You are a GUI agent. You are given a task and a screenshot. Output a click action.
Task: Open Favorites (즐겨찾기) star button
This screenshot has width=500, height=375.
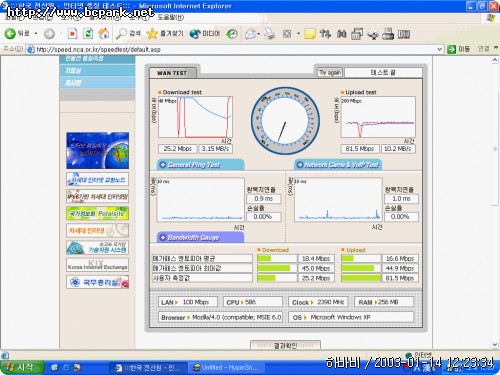(x=165, y=34)
